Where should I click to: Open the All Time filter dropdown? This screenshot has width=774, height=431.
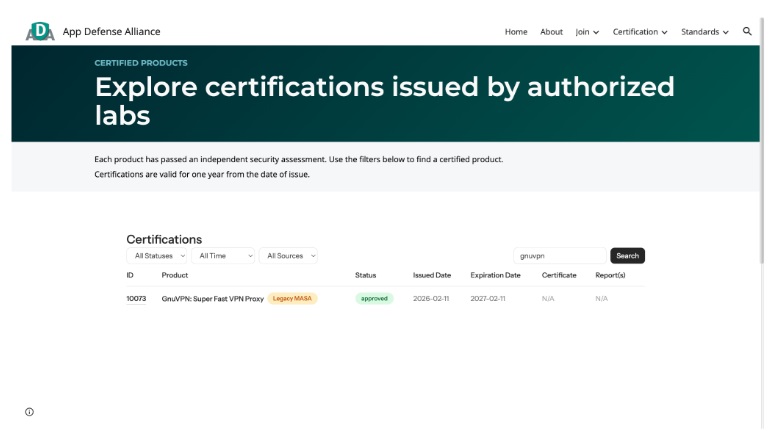click(223, 256)
